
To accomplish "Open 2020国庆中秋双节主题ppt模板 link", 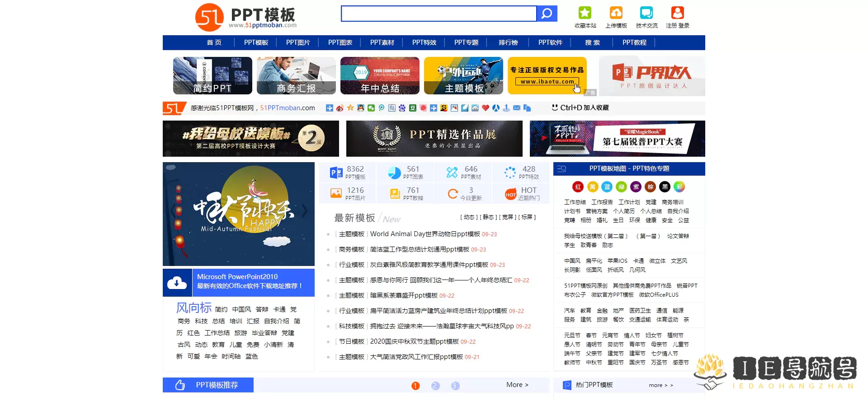I will click(415, 341).
